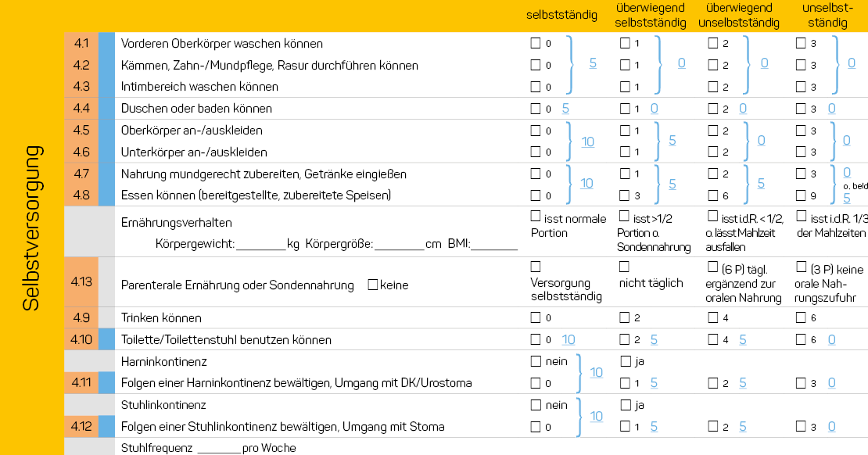Viewport: 868px width, 455px height.
Task: Click row number 4.13
Action: point(81,281)
